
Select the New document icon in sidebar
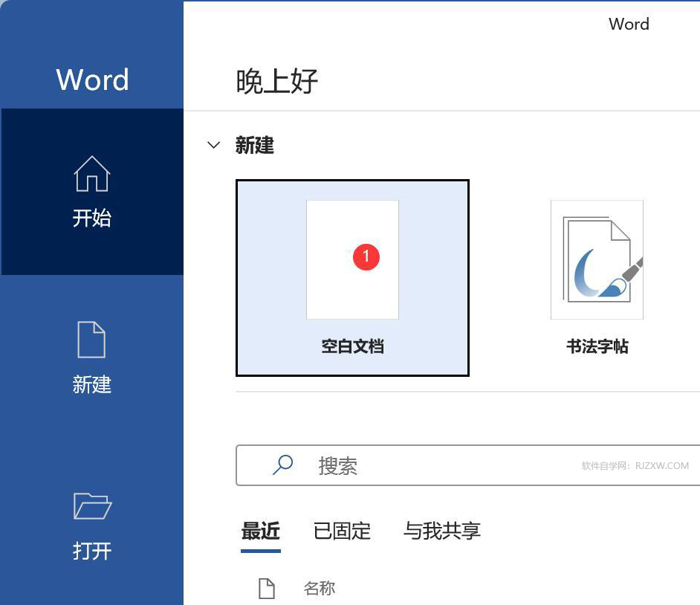[x=92, y=341]
